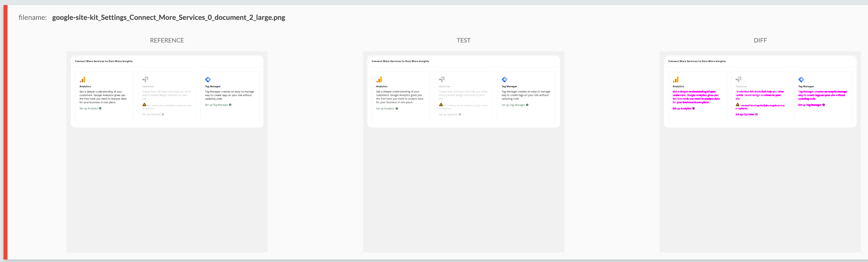
Task: Open the Set up Optimize link in the REFERENCE image
Action: coord(153,114)
